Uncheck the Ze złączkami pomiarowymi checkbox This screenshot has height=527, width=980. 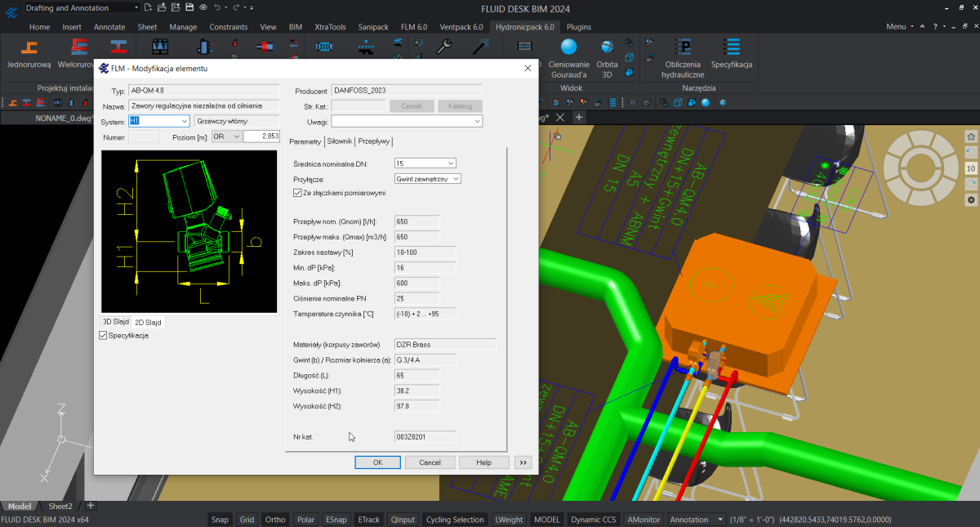297,193
